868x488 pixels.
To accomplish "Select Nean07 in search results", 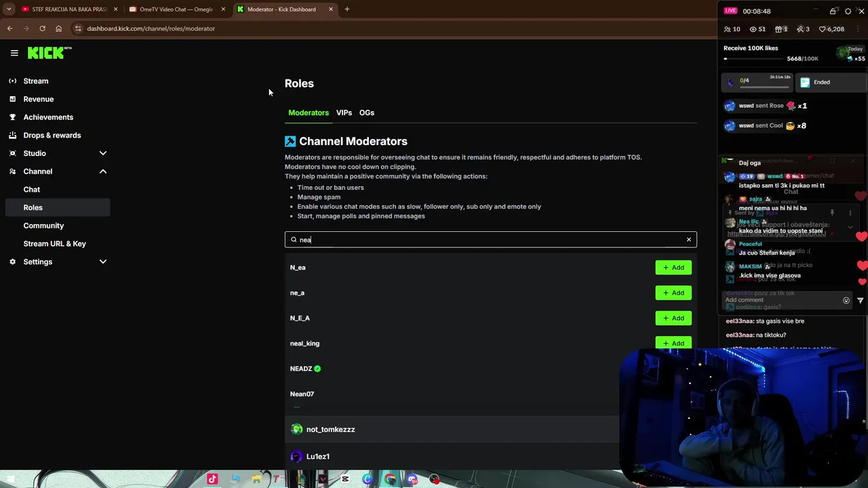I will 302,394.
